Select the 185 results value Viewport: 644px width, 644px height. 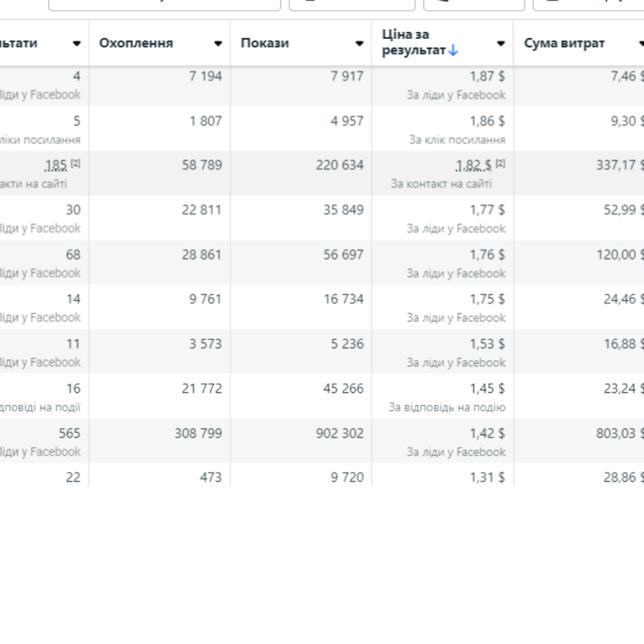tap(55, 165)
